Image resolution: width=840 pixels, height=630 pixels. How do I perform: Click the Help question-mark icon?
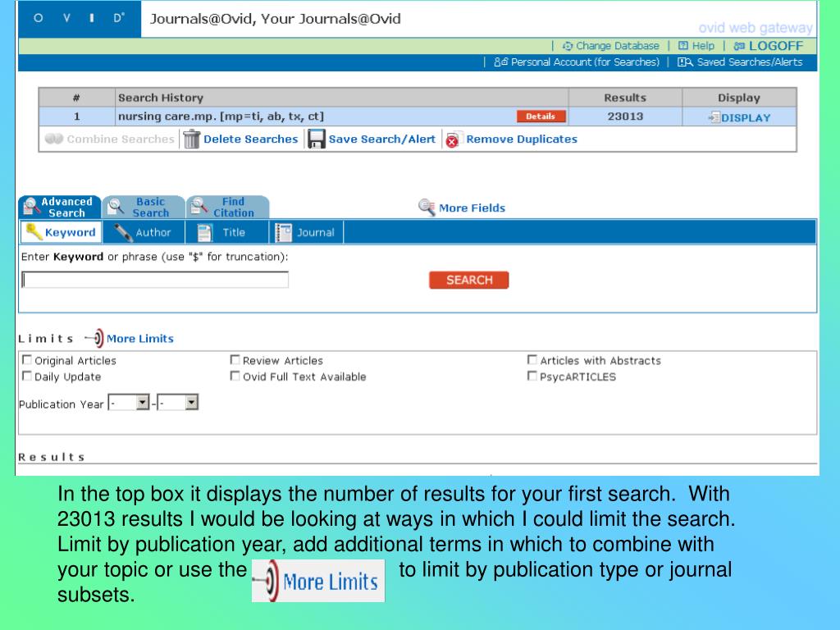click(683, 46)
